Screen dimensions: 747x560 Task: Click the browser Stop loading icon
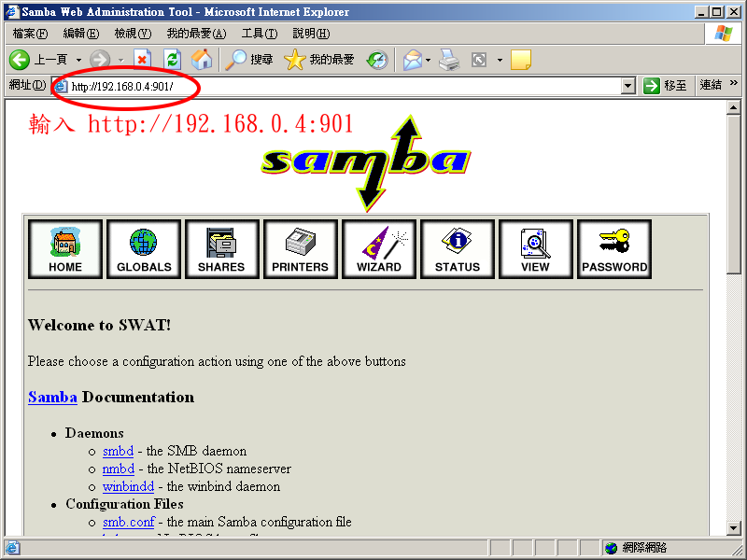142,60
